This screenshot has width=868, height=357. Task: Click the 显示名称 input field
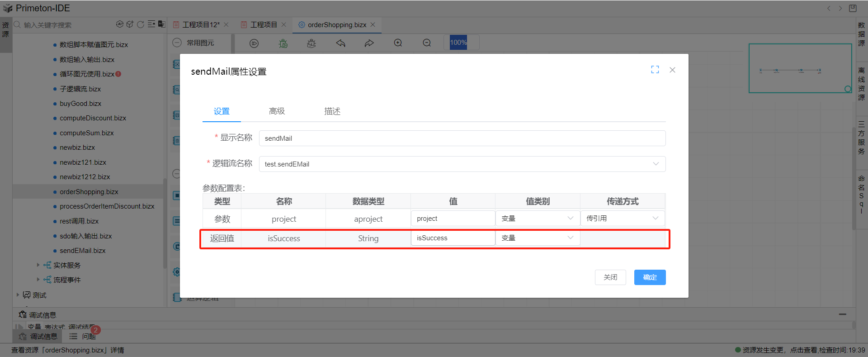(462, 138)
